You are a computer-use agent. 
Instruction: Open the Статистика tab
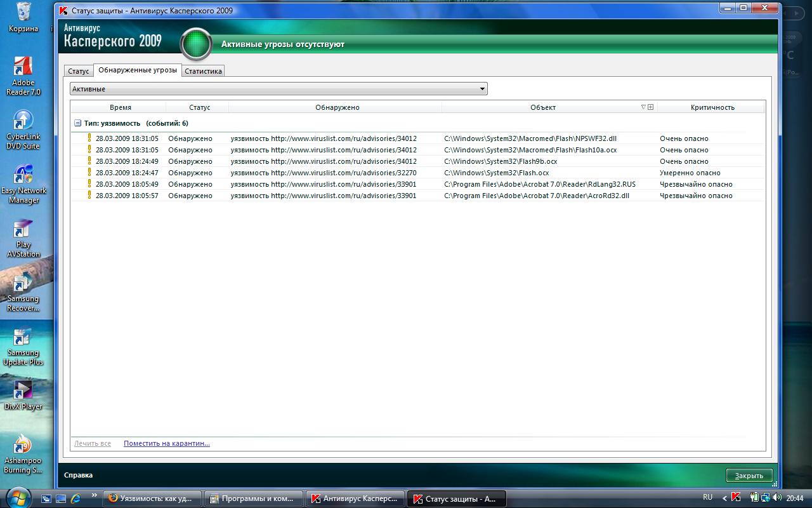(203, 71)
